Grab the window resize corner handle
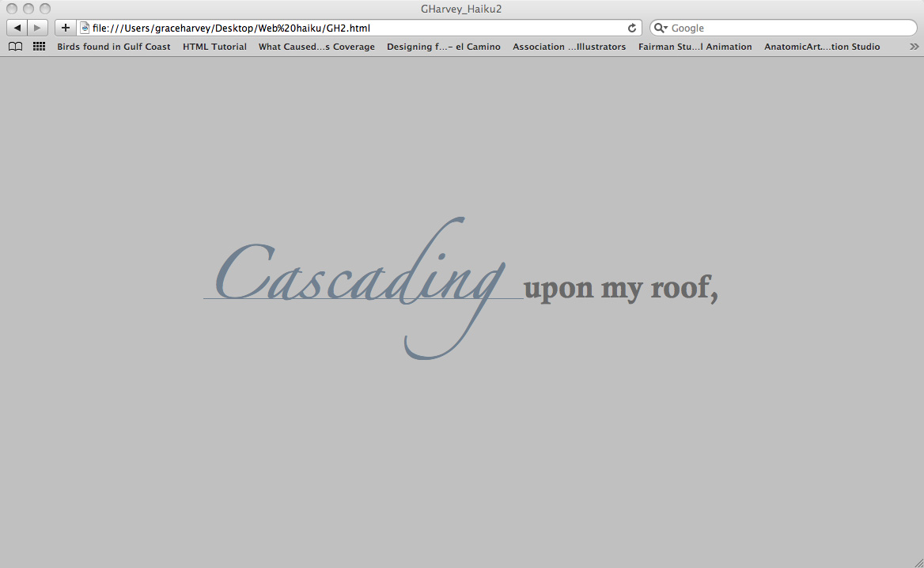 pos(918,562)
